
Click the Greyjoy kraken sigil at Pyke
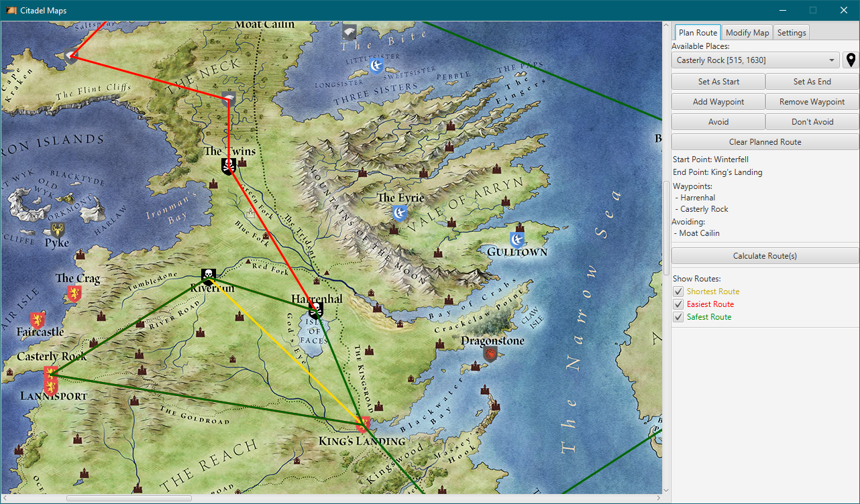pyautogui.click(x=58, y=231)
